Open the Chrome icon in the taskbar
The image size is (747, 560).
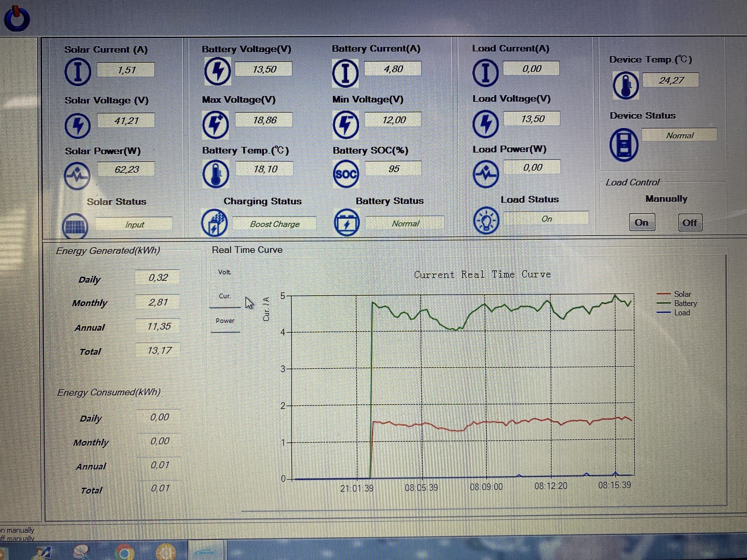[x=125, y=552]
